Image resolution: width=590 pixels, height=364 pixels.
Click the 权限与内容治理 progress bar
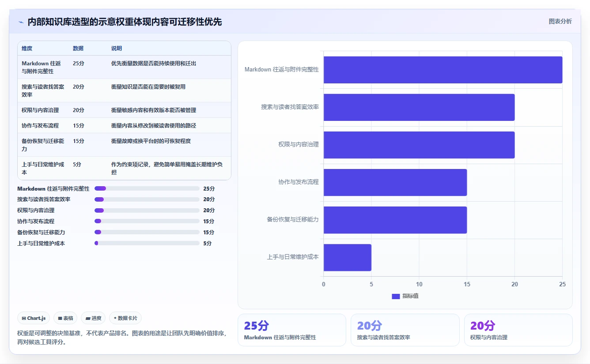click(x=147, y=210)
